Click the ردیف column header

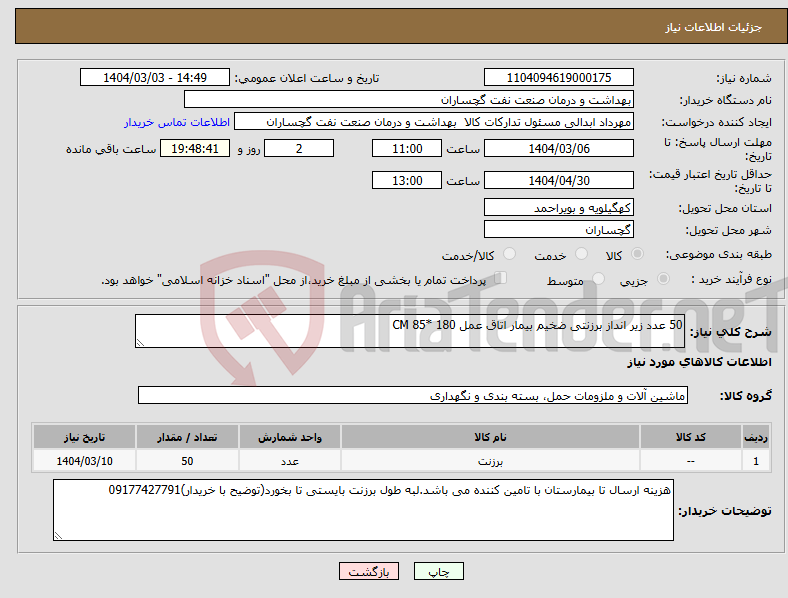coord(756,437)
